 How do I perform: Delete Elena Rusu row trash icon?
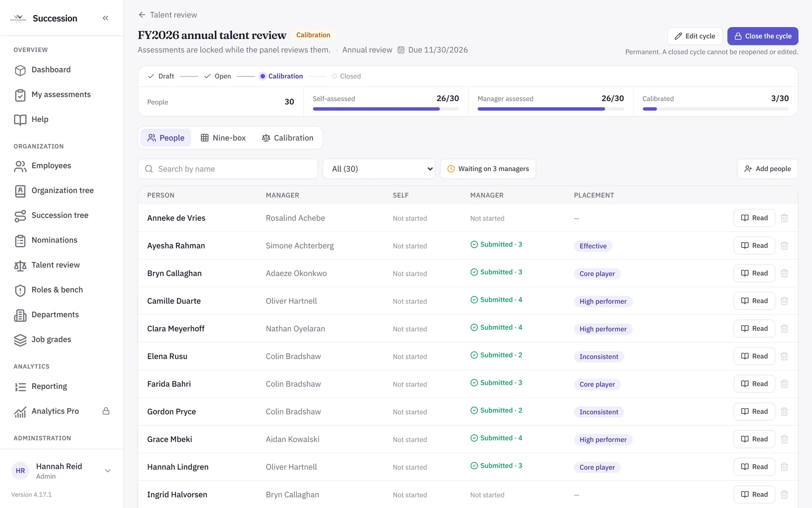(x=784, y=356)
